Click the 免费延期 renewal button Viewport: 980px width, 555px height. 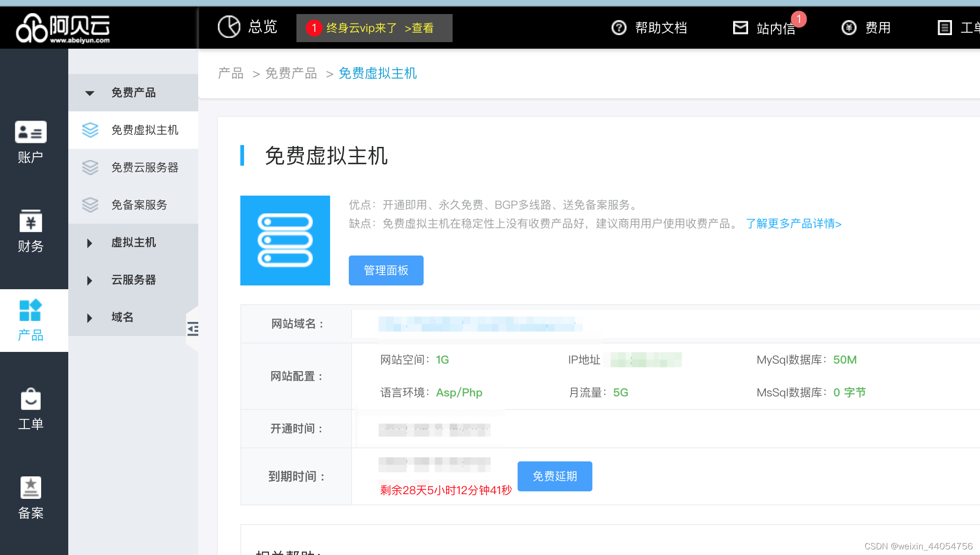tap(555, 476)
